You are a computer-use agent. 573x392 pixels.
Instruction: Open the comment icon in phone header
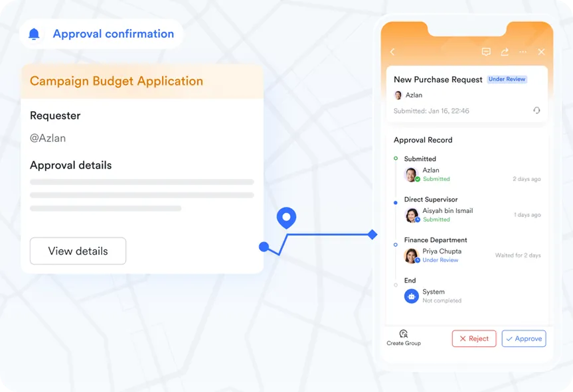pyautogui.click(x=486, y=52)
